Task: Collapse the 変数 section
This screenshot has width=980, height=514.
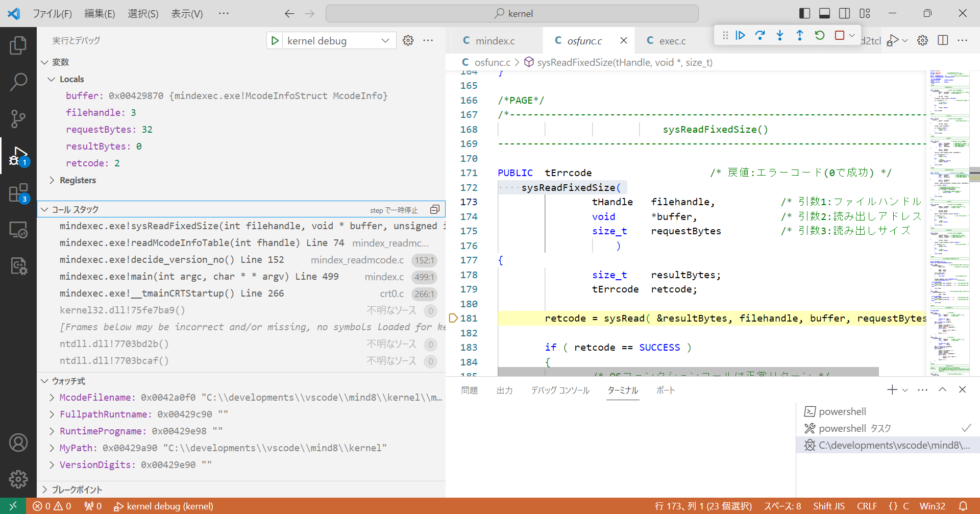Action: tap(45, 62)
